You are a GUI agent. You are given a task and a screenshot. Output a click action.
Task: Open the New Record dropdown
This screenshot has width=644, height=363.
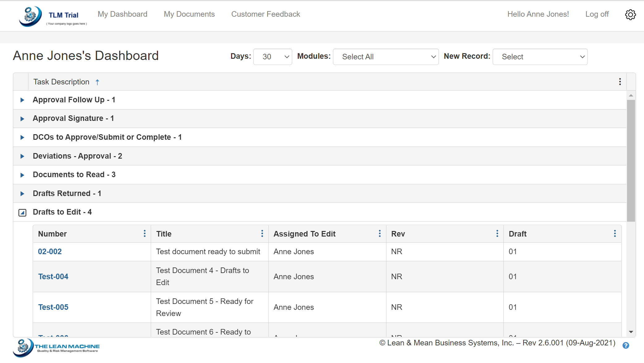point(540,57)
